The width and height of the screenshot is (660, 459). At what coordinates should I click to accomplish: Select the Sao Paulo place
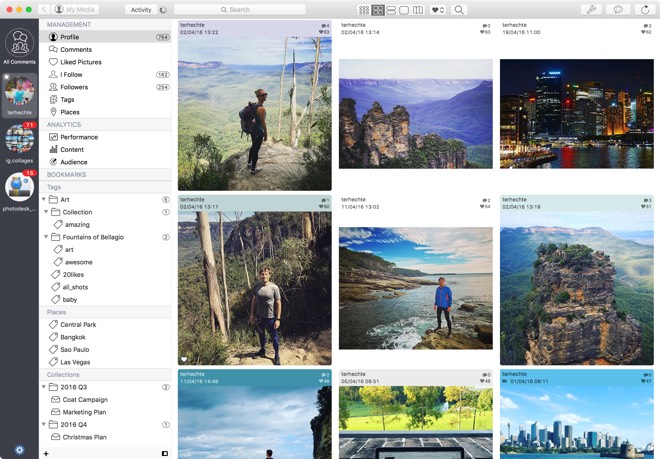[105, 350]
